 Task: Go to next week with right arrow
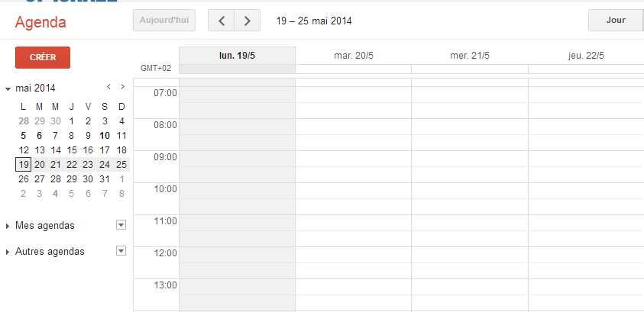point(248,21)
